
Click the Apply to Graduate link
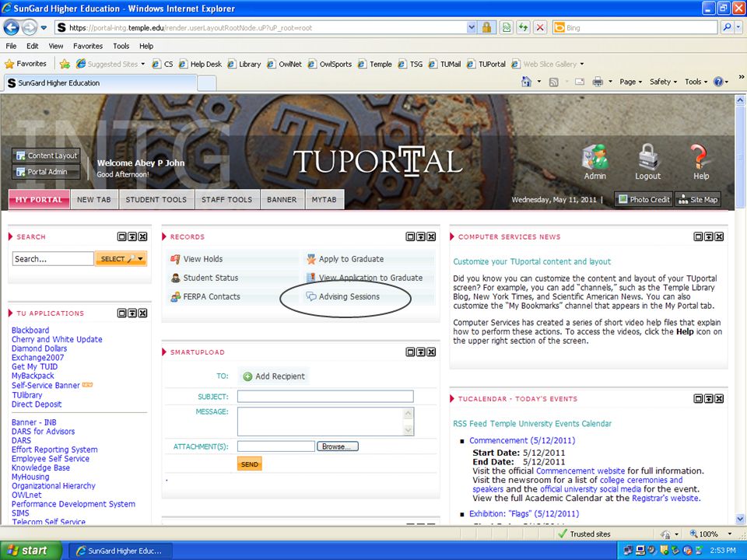[x=351, y=259]
